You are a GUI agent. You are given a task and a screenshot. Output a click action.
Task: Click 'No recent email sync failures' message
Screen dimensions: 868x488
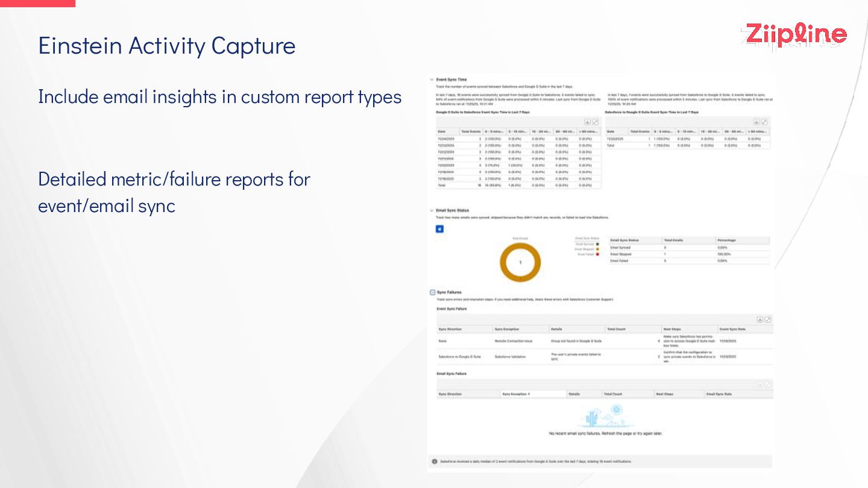(606, 434)
